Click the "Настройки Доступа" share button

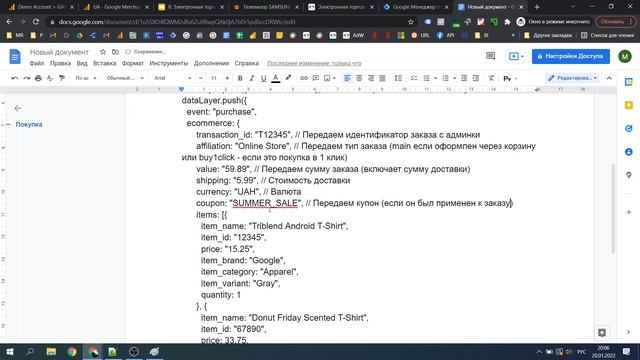pyautogui.click(x=571, y=56)
